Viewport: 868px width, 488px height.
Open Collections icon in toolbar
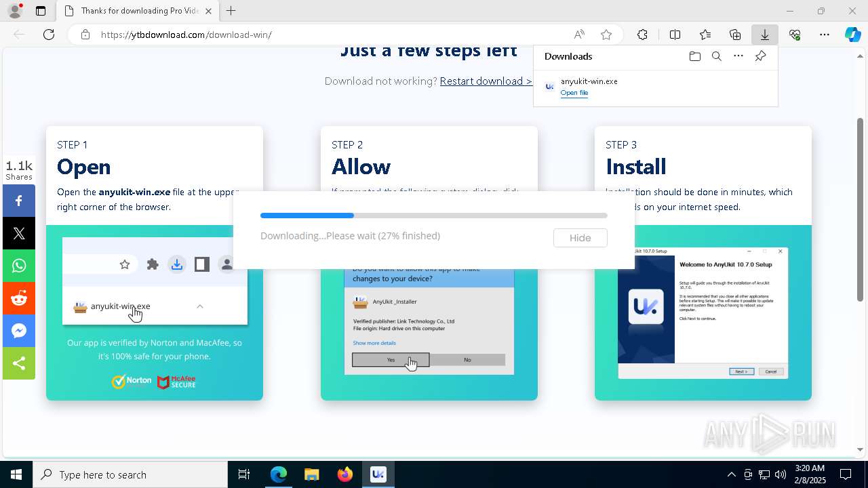735,35
